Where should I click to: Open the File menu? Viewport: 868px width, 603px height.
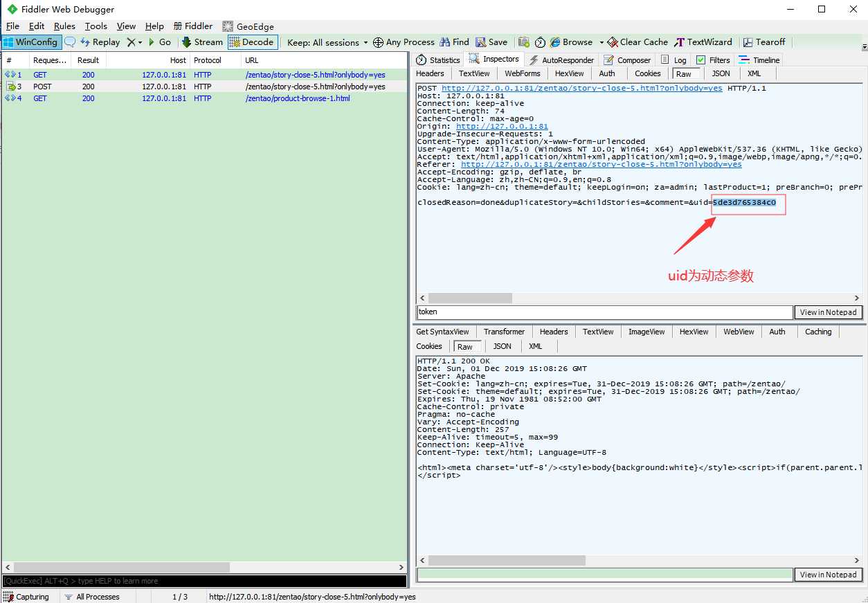pos(12,26)
